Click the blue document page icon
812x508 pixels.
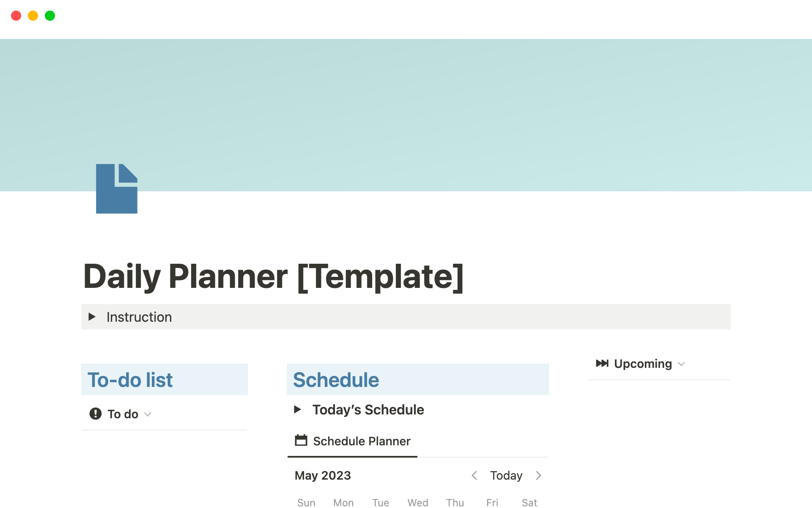click(116, 189)
